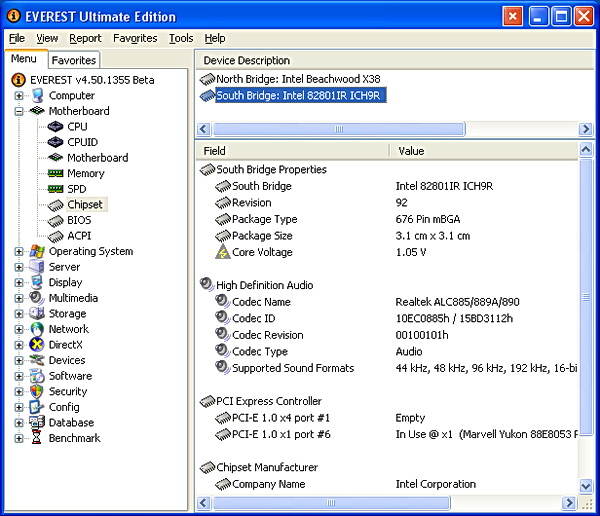The image size is (600, 516).
Task: Click the Config icon
Action: point(37,407)
